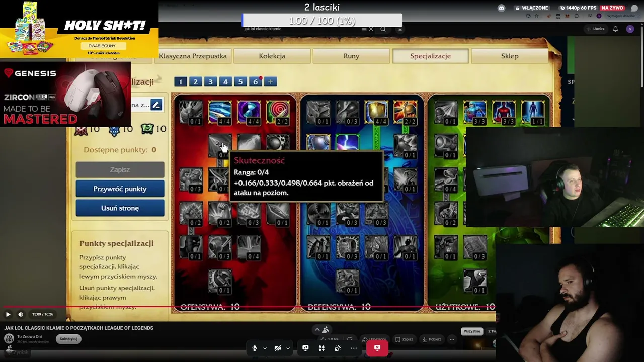644x362 pixels.
Task: Open the YouTube account avatar
Action: coord(630,29)
